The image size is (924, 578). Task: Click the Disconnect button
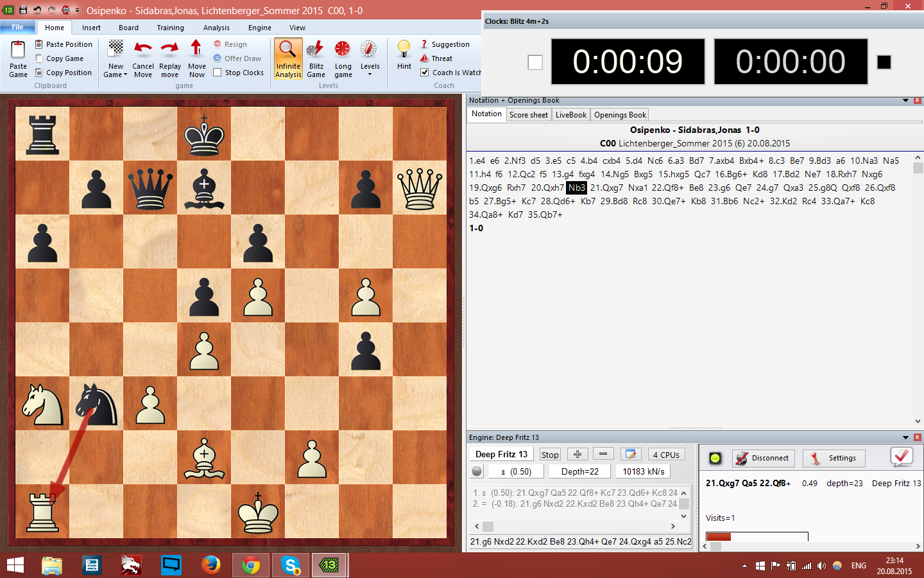[x=763, y=458]
